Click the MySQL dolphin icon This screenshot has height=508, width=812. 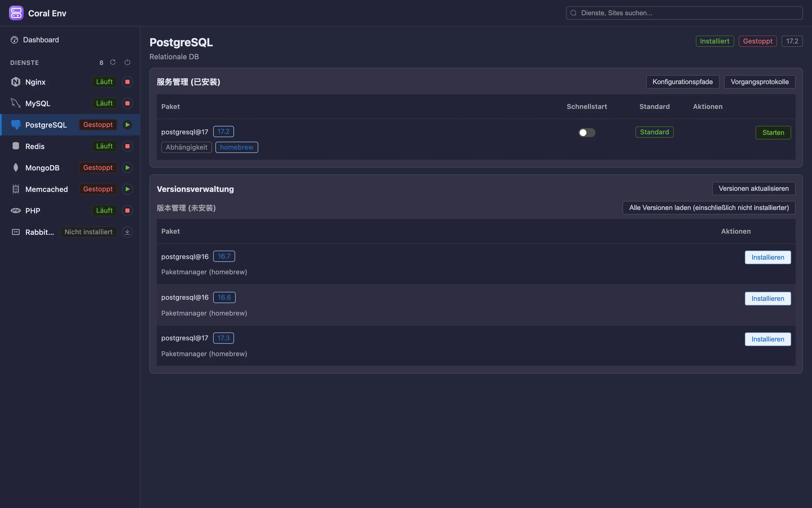[16, 103]
